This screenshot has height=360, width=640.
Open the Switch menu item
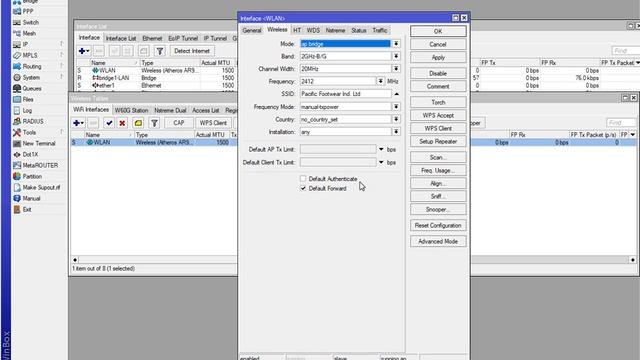[31, 22]
